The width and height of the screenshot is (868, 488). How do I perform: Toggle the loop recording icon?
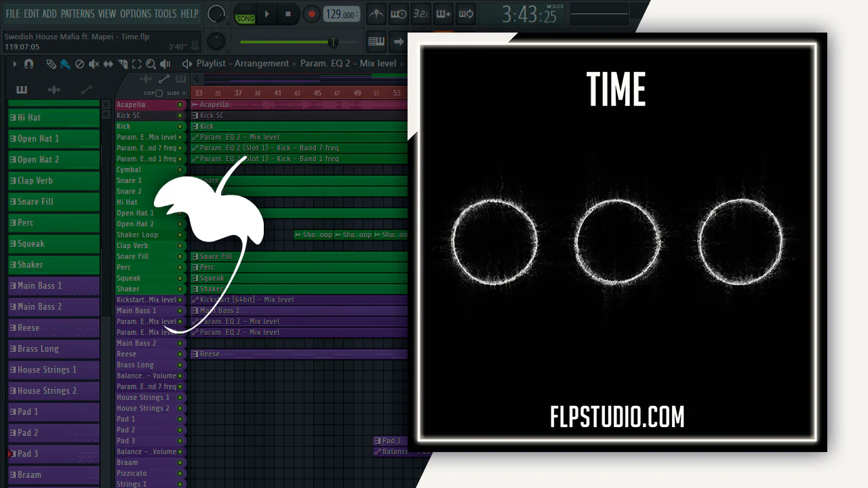(x=465, y=14)
